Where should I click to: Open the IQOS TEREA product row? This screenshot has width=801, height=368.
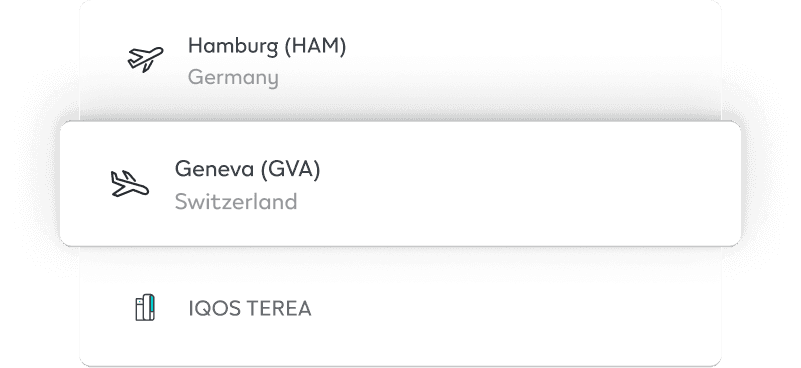[400, 307]
